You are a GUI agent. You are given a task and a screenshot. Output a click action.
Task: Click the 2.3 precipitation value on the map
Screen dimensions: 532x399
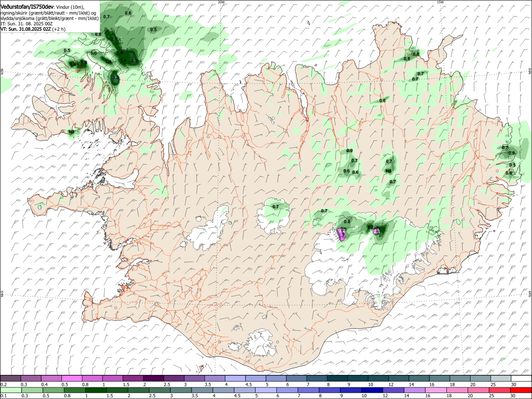coord(134,61)
